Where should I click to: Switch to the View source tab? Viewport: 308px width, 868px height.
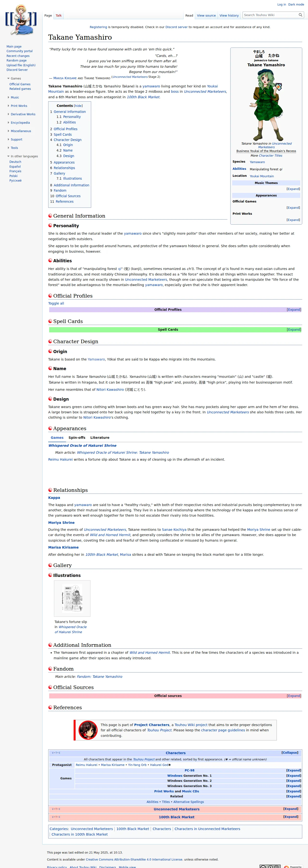(x=206, y=16)
